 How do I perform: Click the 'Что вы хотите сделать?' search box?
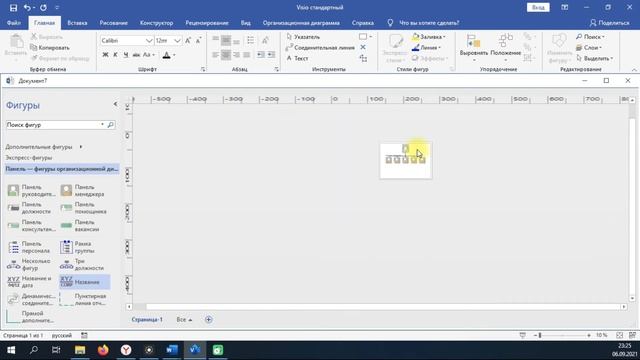(x=429, y=23)
